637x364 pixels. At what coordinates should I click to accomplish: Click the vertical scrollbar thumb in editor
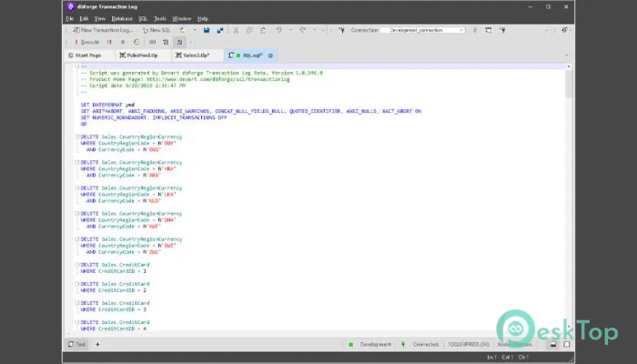(569, 84)
